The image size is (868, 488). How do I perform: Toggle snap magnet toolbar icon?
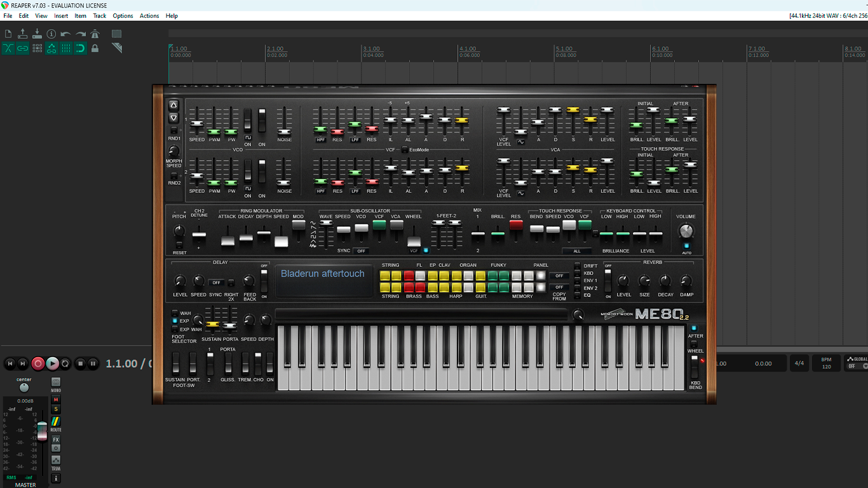click(81, 48)
